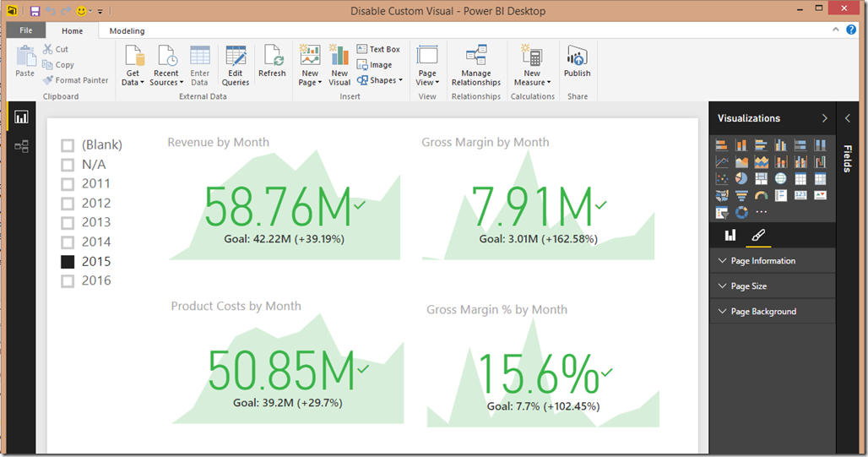The height and width of the screenshot is (457, 868).
Task: Click Manage Relationships
Action: [x=476, y=66]
